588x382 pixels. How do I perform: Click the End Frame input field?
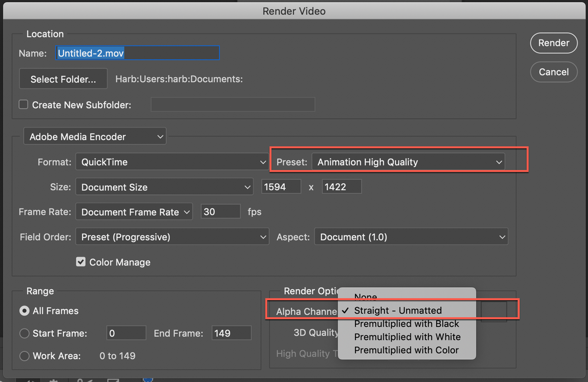(231, 333)
